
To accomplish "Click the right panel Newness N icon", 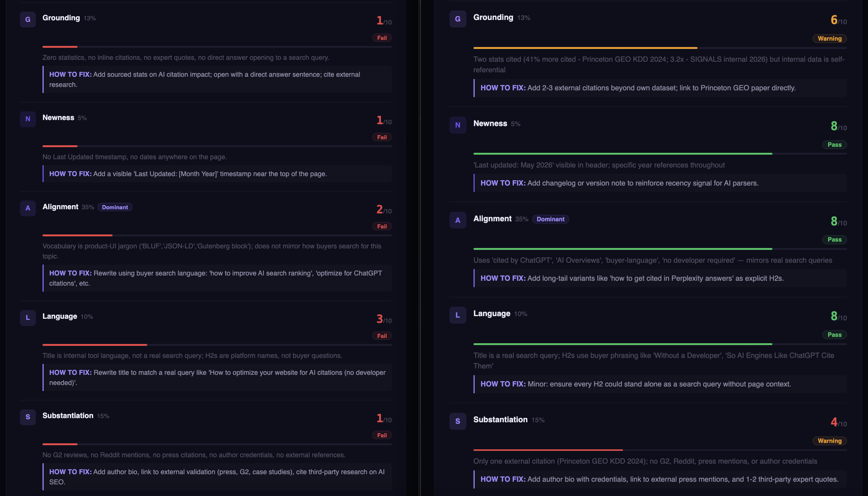I will coord(458,125).
